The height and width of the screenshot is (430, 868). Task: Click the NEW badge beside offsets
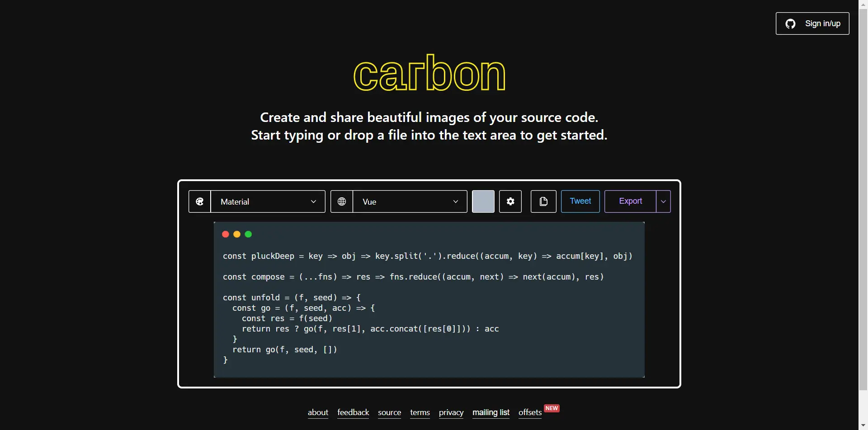point(552,408)
